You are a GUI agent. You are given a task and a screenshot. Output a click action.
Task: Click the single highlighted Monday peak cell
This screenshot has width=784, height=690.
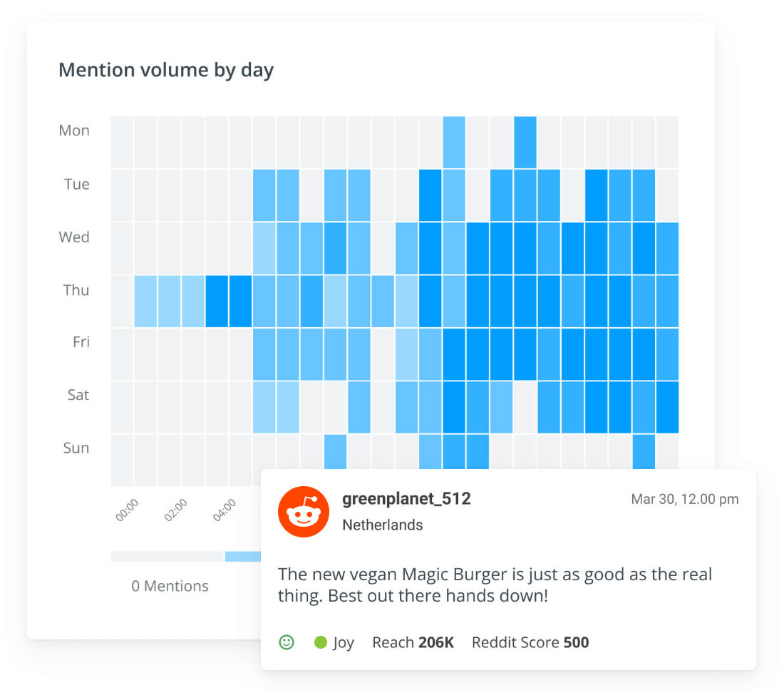click(x=525, y=132)
